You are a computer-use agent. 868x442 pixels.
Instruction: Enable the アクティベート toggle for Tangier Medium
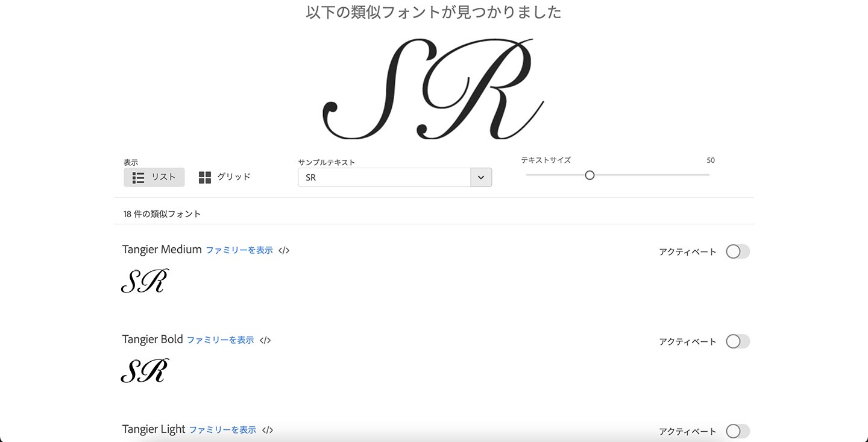pos(737,251)
